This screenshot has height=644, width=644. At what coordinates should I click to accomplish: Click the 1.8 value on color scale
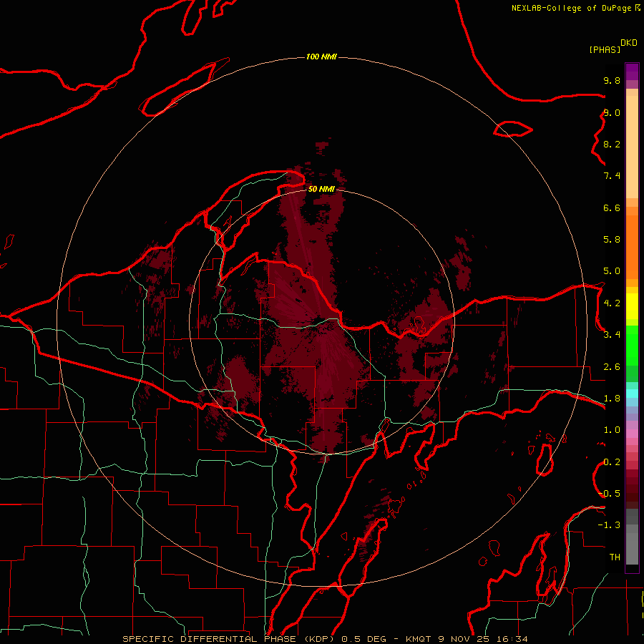[x=612, y=399]
